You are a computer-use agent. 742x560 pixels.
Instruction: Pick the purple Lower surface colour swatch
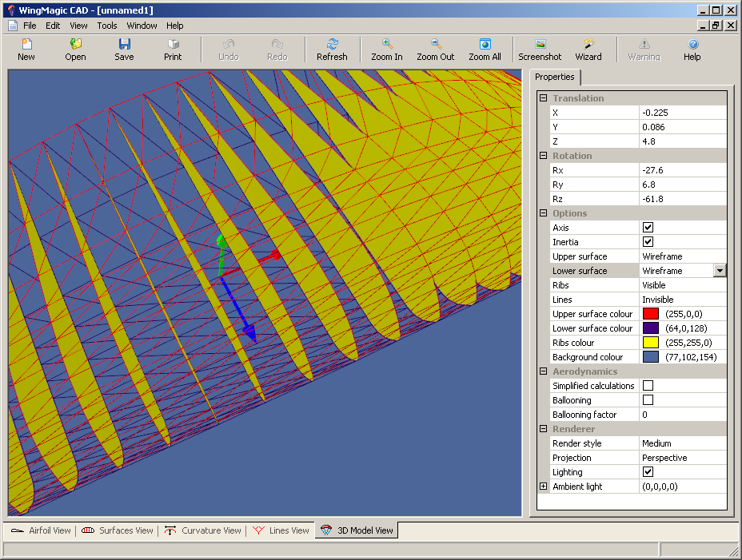coord(651,328)
